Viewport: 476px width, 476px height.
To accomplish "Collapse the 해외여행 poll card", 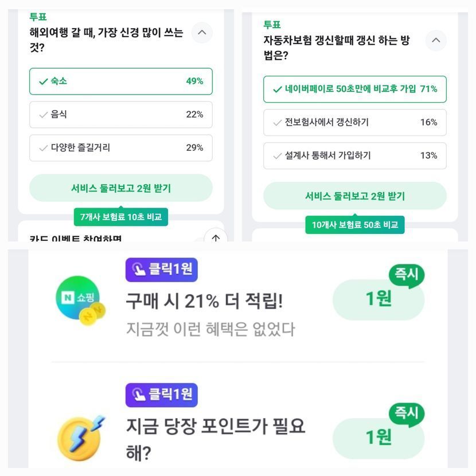I will 201,33.
